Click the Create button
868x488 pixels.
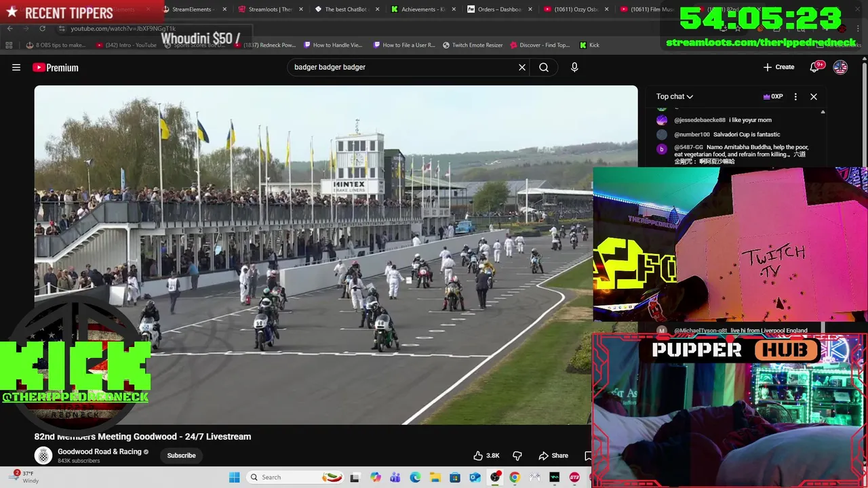(778, 67)
